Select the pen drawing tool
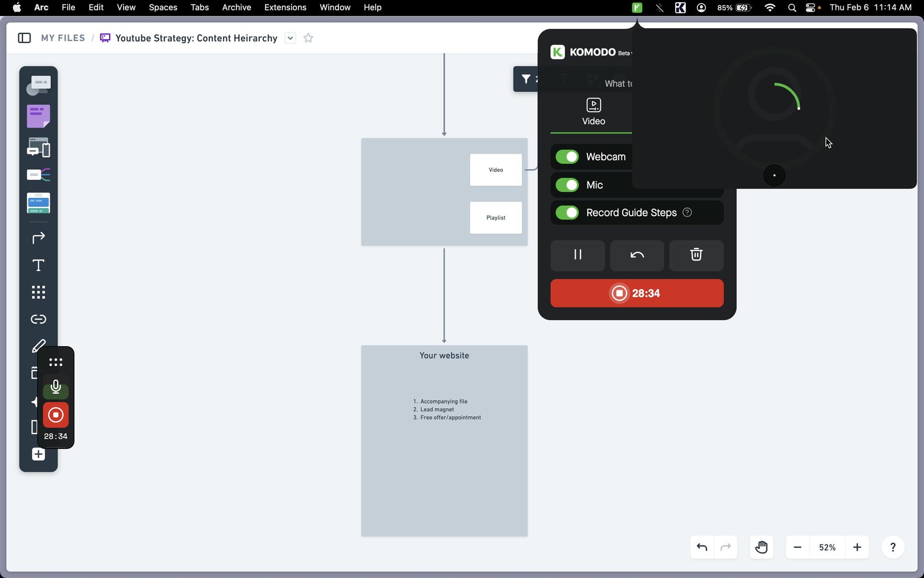Viewport: 924px width, 578px height. point(38,346)
